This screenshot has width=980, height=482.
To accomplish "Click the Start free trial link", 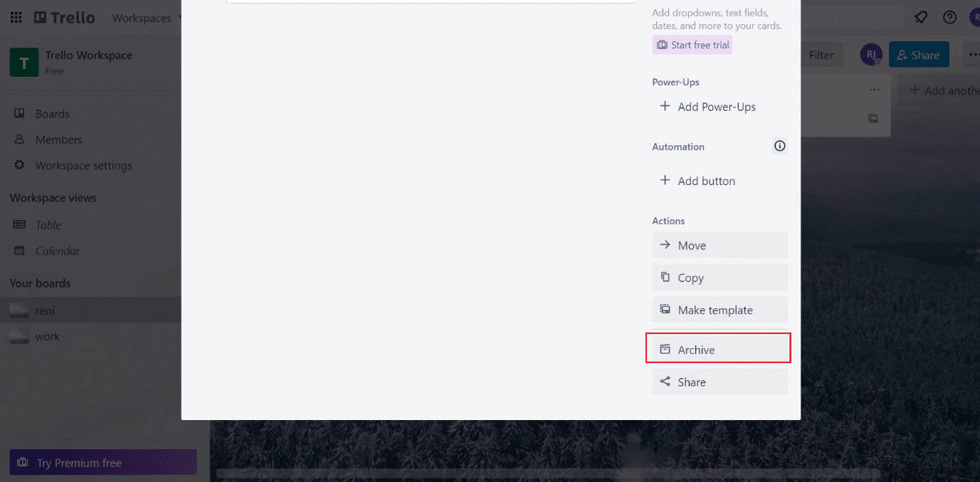I will point(692,44).
